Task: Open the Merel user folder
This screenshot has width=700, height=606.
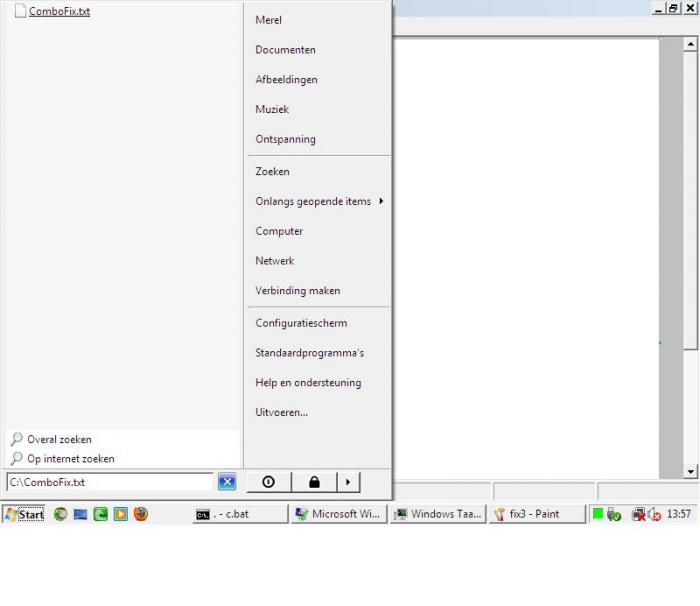Action: pyautogui.click(x=268, y=20)
